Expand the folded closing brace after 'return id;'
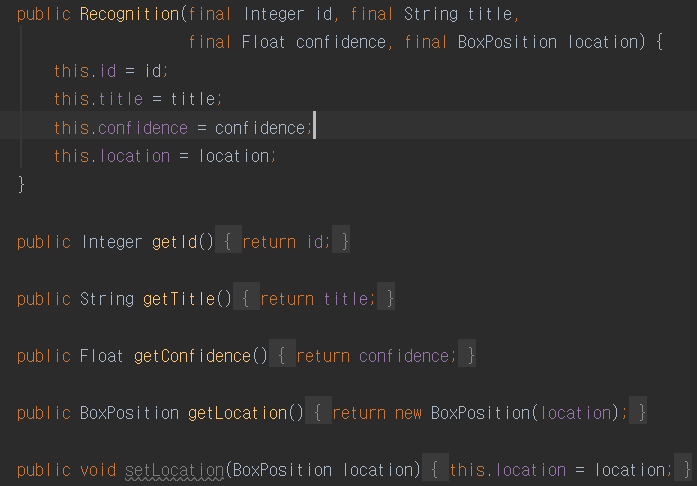This screenshot has width=697, height=486. pos(341,240)
